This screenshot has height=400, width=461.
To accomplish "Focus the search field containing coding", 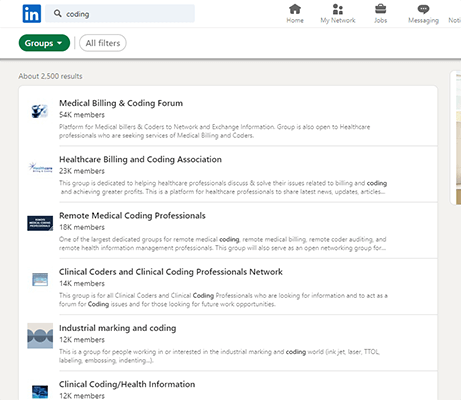I will (x=120, y=13).
